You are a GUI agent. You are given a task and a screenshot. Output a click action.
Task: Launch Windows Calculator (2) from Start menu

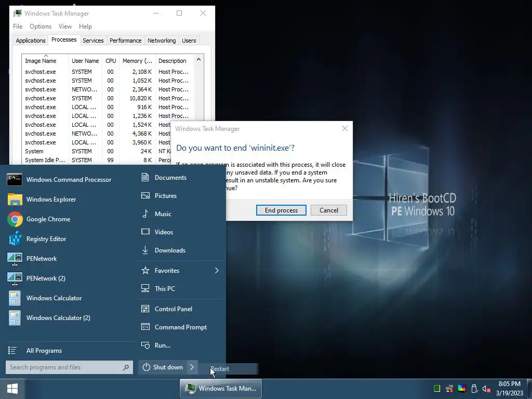coord(68,317)
